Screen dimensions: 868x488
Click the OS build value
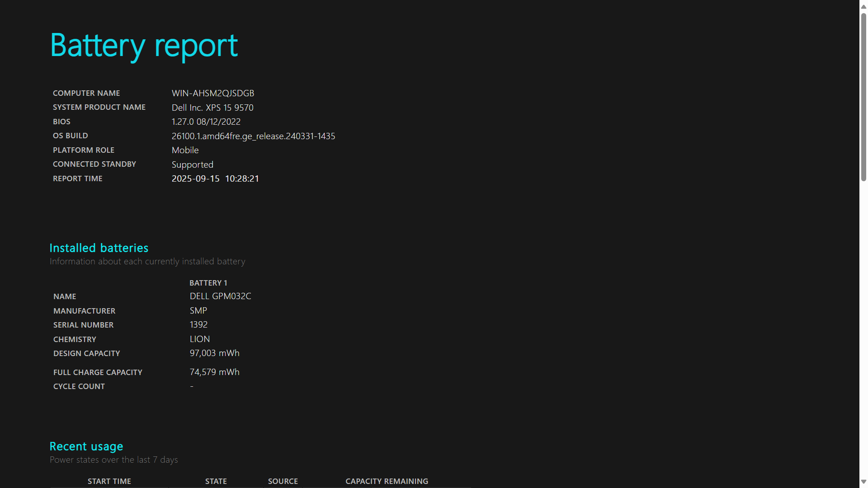tap(253, 136)
